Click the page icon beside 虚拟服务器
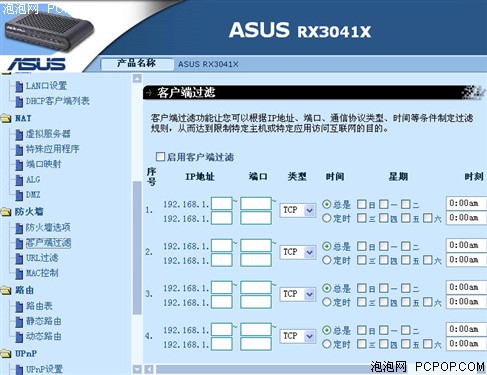This screenshot has width=487, height=375. [19, 135]
